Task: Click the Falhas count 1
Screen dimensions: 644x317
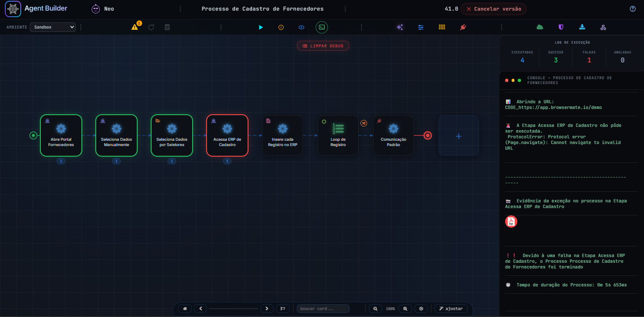Action: 589,60
